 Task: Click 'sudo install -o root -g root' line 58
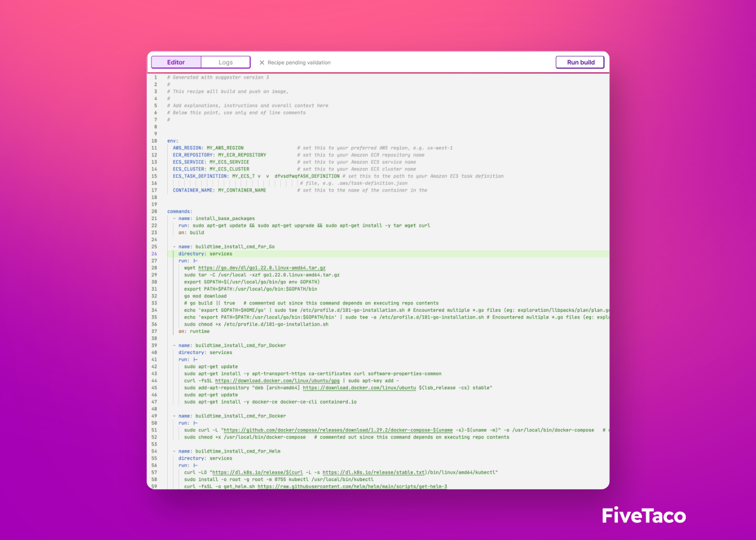(x=279, y=479)
